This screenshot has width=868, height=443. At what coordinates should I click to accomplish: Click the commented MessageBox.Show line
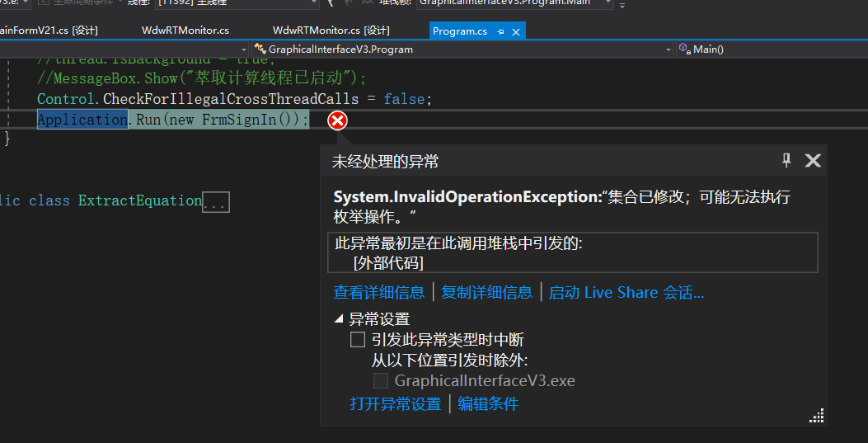tap(201, 78)
